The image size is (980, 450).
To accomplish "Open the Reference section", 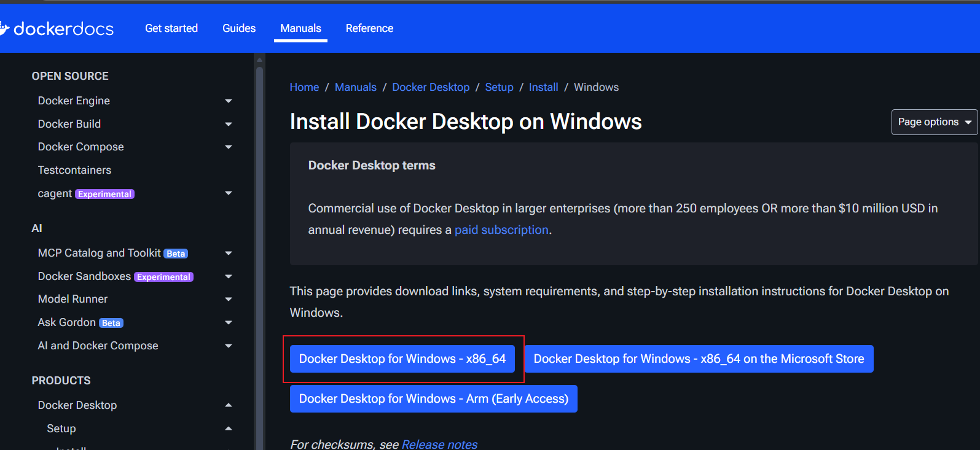I will tap(369, 28).
